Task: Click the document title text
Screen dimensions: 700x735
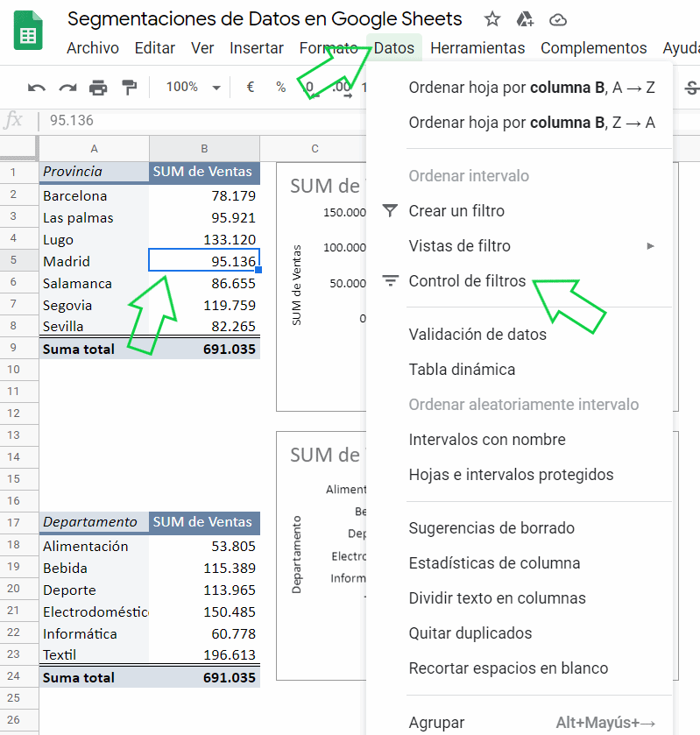Action: [x=265, y=18]
